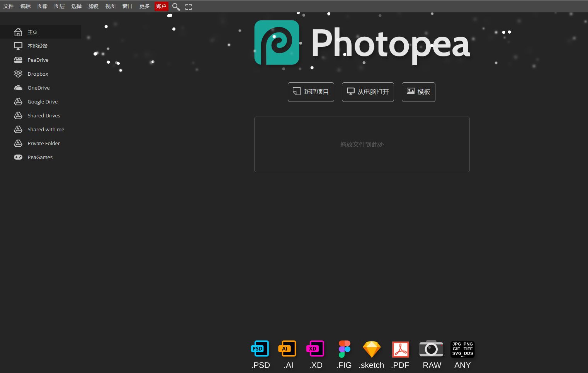Image resolution: width=588 pixels, height=373 pixels.
Task: Click the 模板 templates button
Action: [x=418, y=92]
